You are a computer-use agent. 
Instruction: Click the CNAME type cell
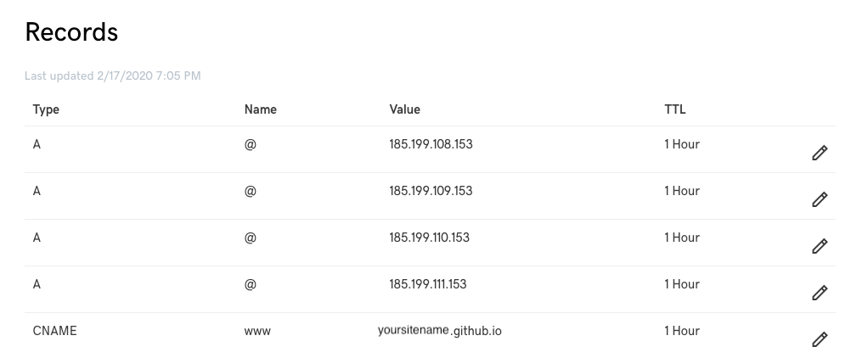coord(55,331)
